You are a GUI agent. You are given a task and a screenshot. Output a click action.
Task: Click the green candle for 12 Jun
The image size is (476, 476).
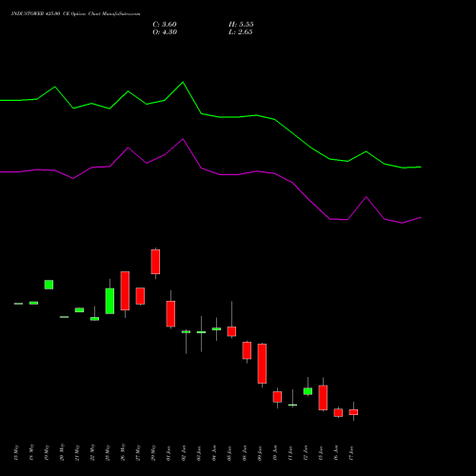point(307,391)
